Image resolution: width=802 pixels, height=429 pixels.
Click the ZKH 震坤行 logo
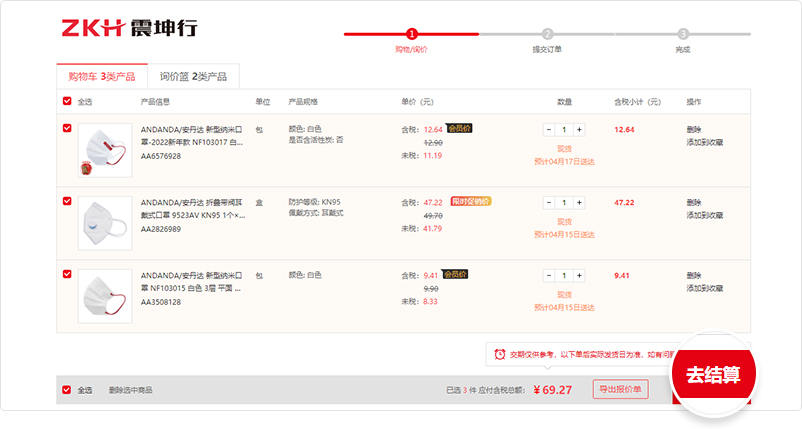tap(129, 28)
